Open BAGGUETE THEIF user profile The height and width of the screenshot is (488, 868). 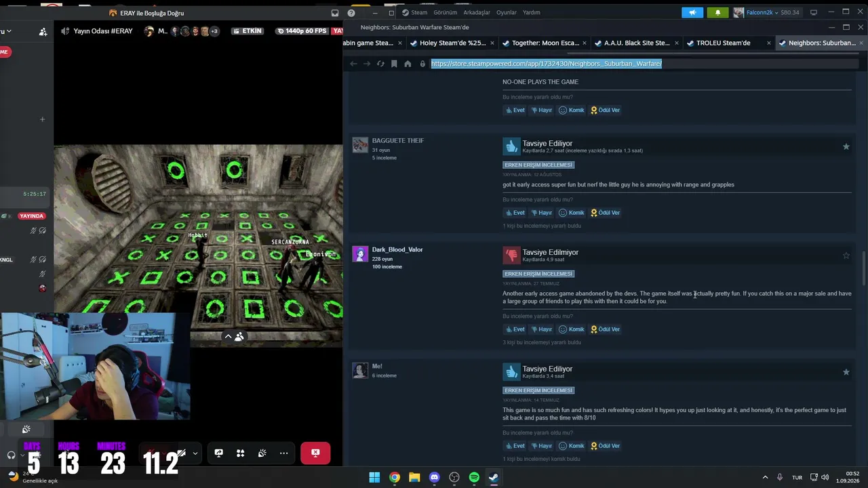tap(398, 141)
